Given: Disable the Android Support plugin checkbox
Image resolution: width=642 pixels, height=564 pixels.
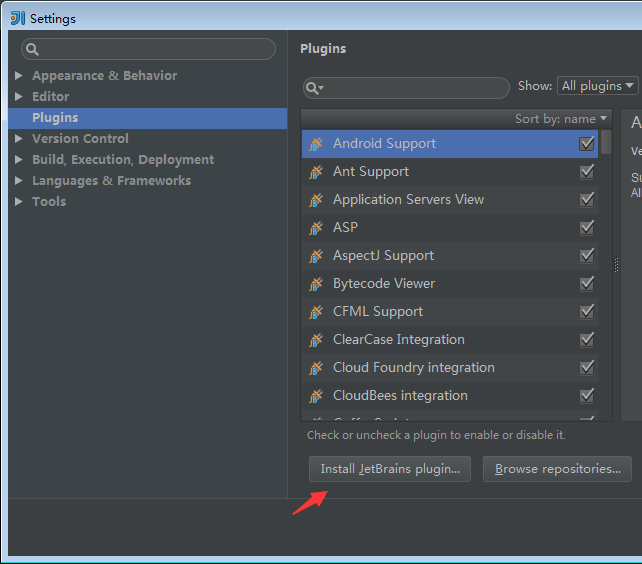Looking at the screenshot, I should (587, 144).
